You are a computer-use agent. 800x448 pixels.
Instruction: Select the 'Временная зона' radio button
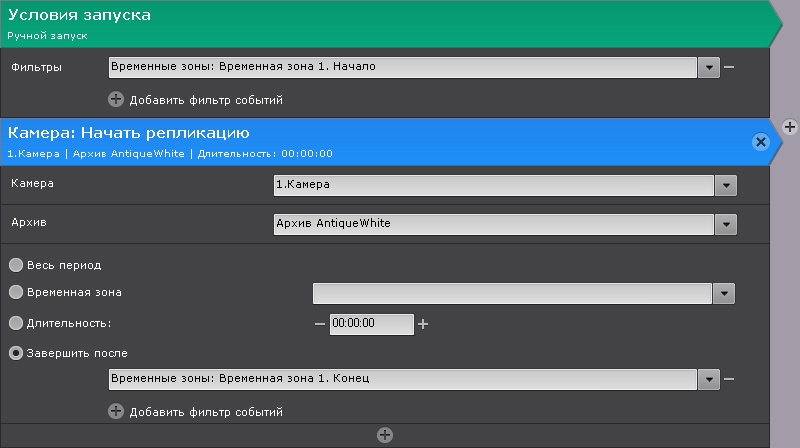tap(16, 293)
